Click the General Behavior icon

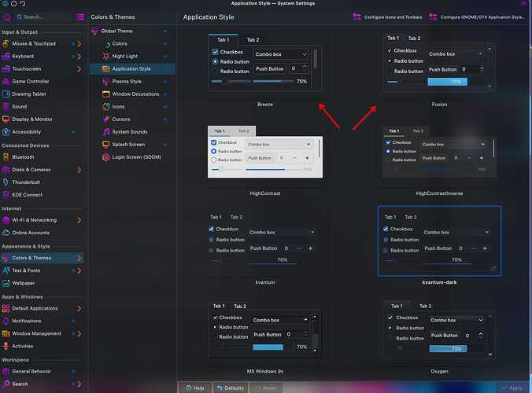point(6,371)
